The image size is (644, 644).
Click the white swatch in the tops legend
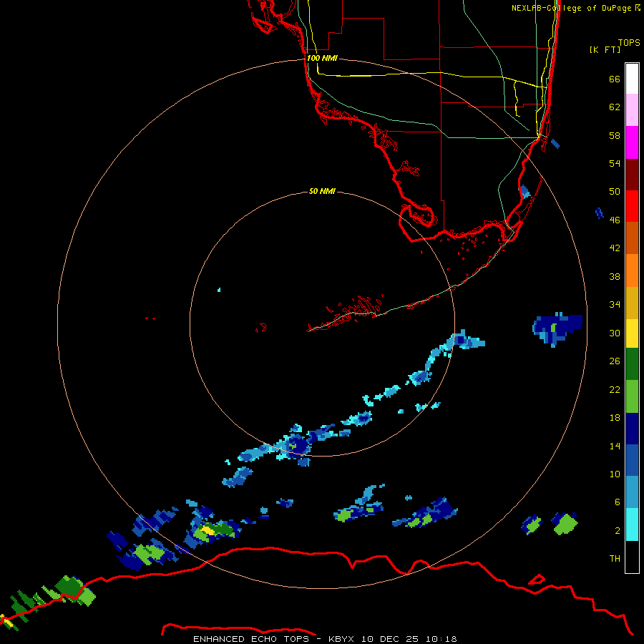632,79
